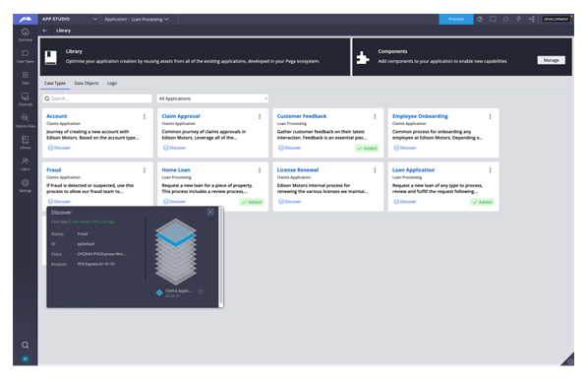Open the three-dot menu on Account card
The height and width of the screenshot is (382, 588).
[145, 117]
